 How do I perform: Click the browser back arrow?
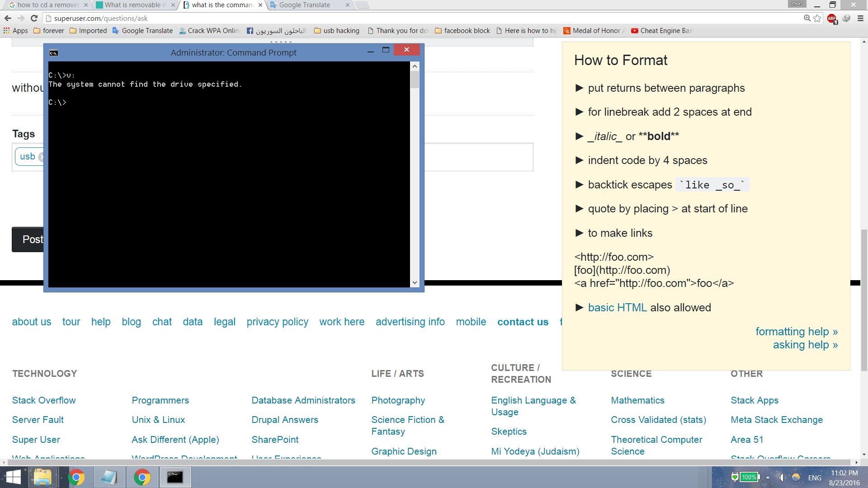coord(8,18)
